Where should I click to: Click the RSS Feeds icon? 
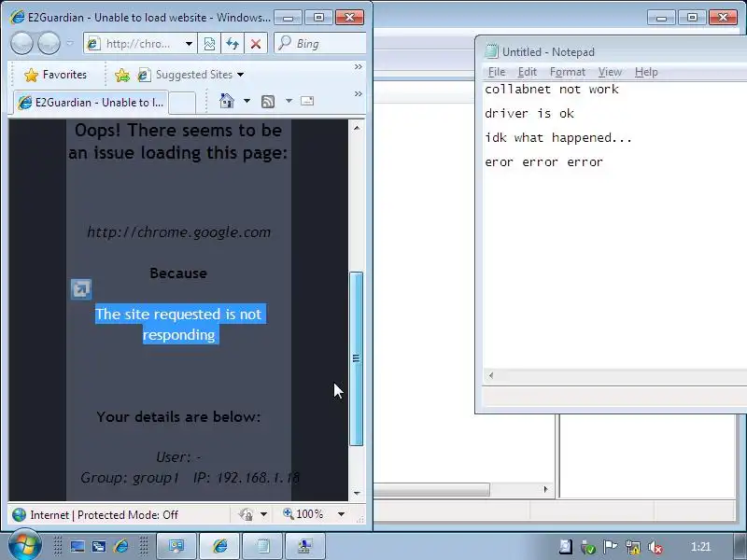pyautogui.click(x=268, y=101)
